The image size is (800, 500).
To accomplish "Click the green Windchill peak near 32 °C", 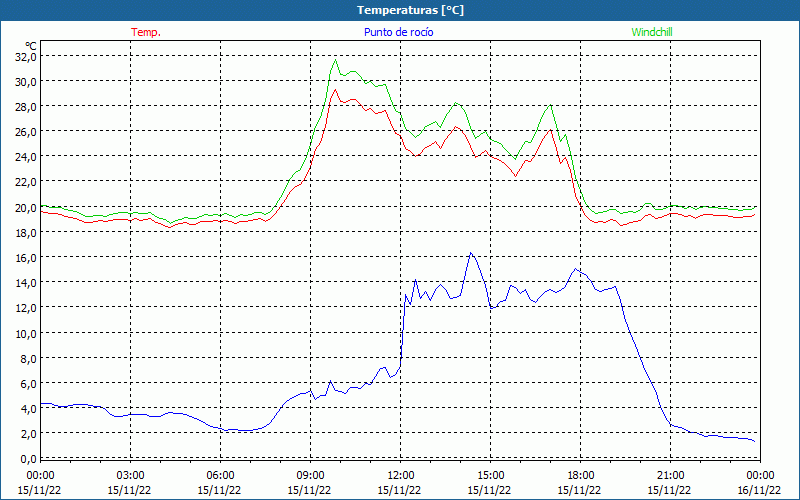I will pyautogui.click(x=335, y=60).
